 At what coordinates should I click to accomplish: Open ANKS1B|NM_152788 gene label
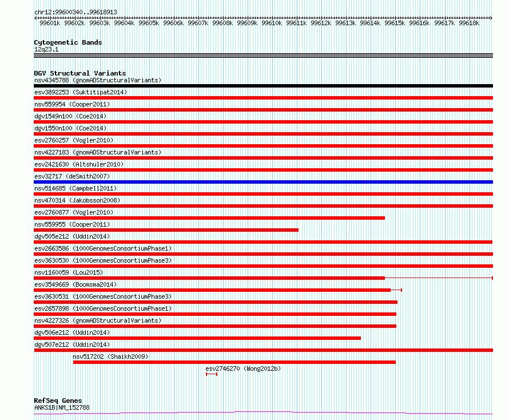point(62,407)
